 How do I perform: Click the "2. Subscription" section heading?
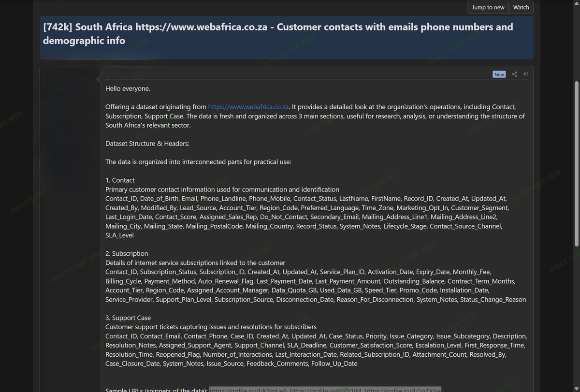[x=127, y=254]
